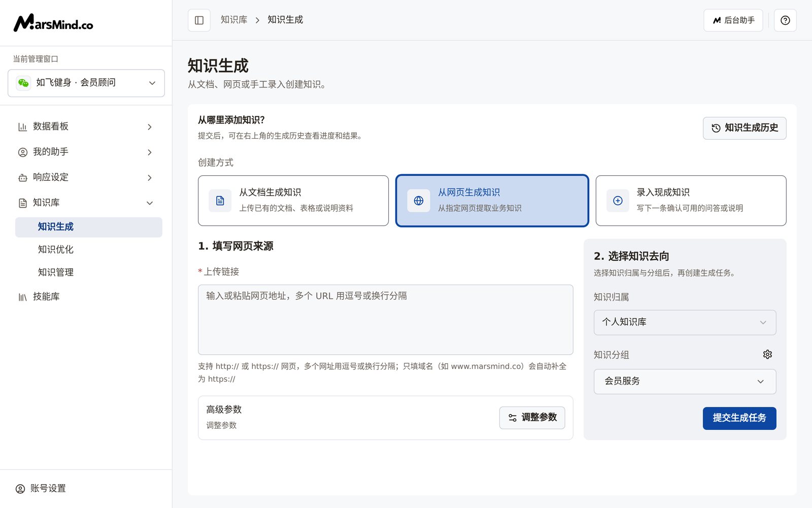Click the 技能库 library icon
Image resolution: width=812 pixels, height=508 pixels.
click(22, 297)
